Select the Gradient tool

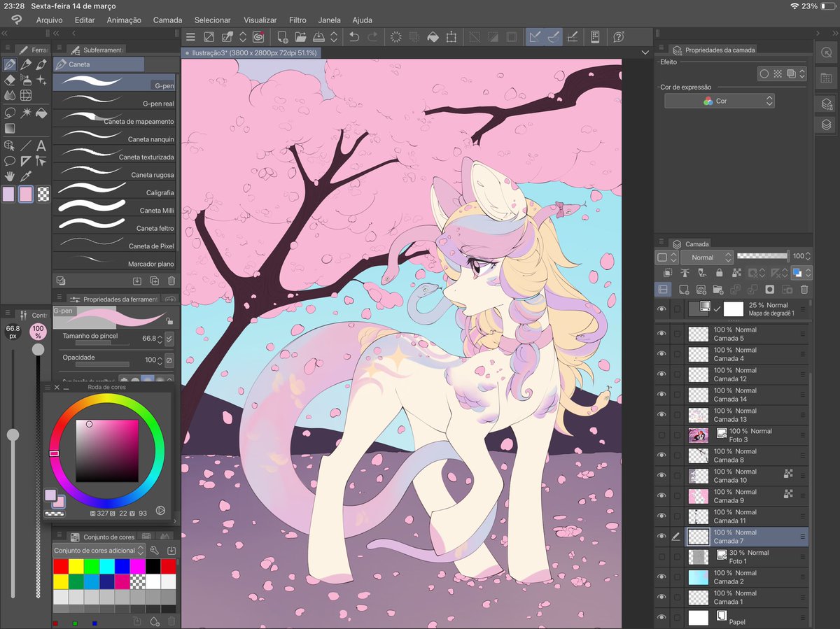[10, 128]
